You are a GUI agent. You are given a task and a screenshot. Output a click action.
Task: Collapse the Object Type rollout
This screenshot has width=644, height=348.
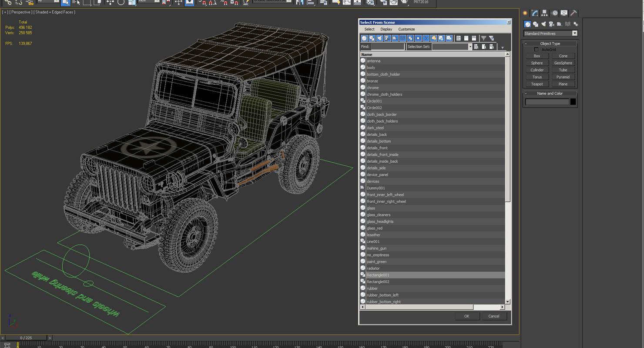[x=550, y=43]
